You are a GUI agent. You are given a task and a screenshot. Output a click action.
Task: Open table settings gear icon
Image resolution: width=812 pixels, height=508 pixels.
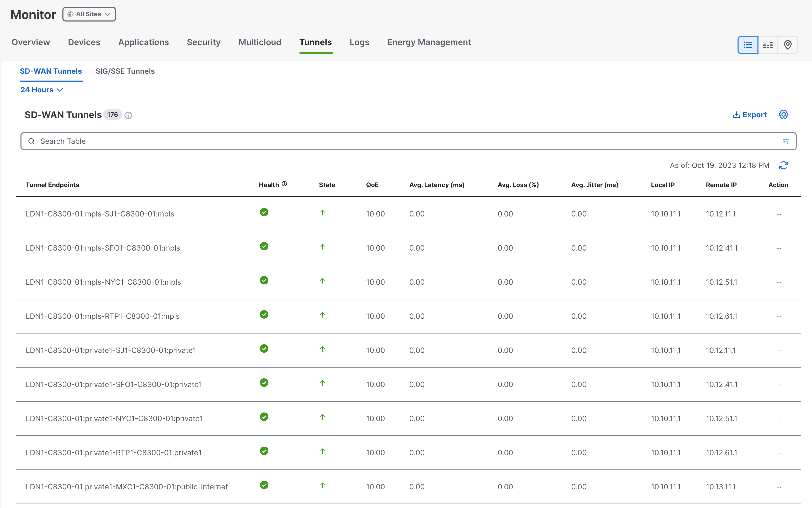tap(783, 115)
